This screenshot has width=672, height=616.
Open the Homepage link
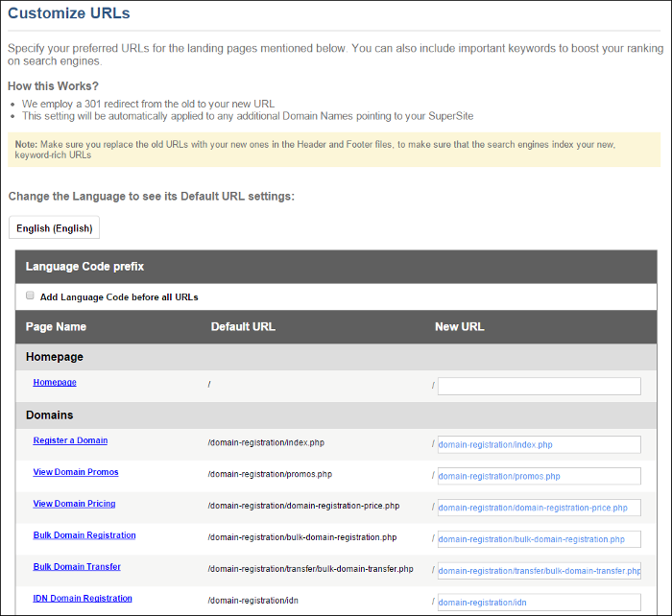click(55, 382)
